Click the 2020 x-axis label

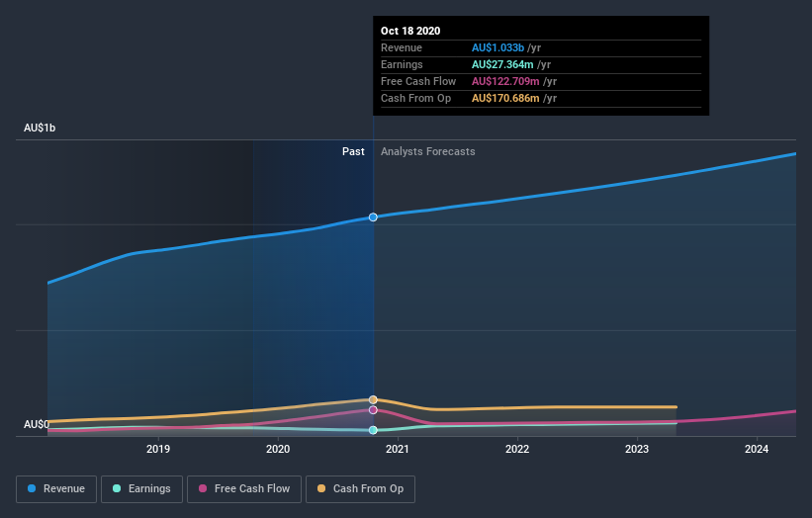[x=278, y=449]
